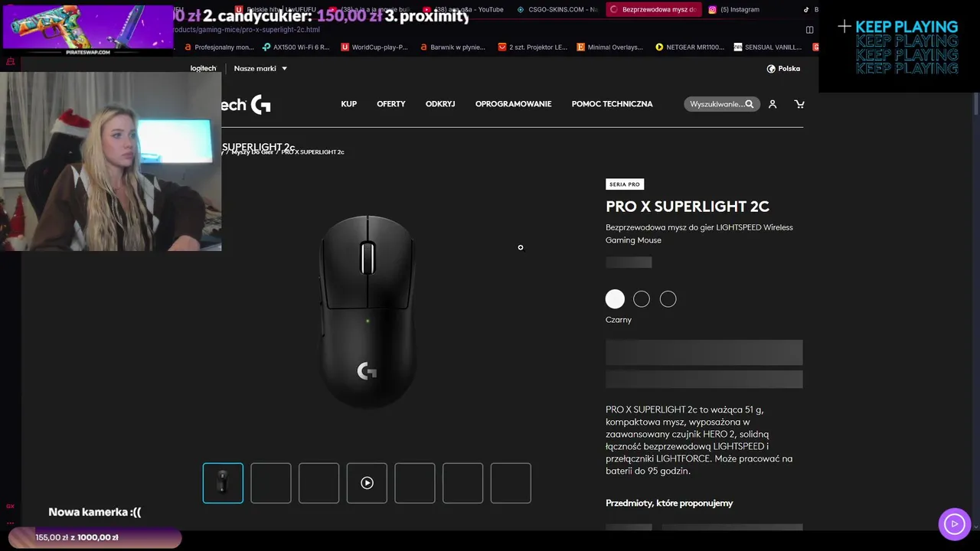Expand the Nasze marki dropdown
The width and height of the screenshot is (980, 551).
260,68
